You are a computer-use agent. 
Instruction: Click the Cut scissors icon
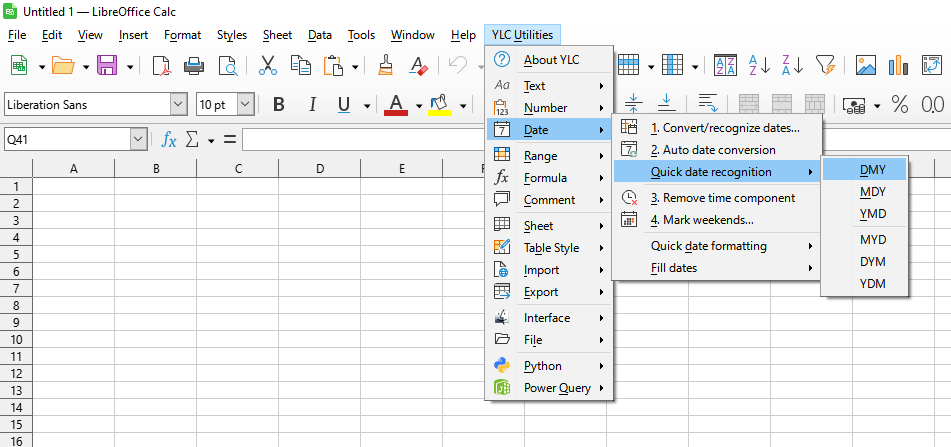tap(267, 66)
